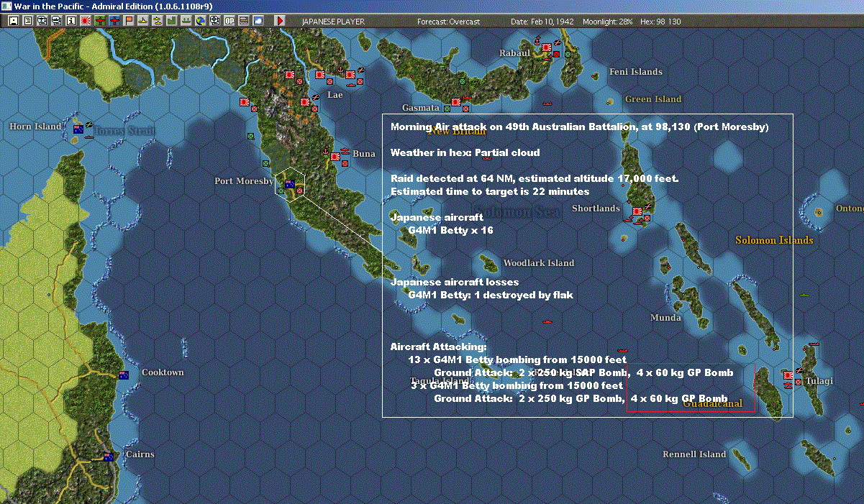Viewport: 864px width, 504px height.
Task: Click the Solomon Islands region label
Action: [x=774, y=239]
